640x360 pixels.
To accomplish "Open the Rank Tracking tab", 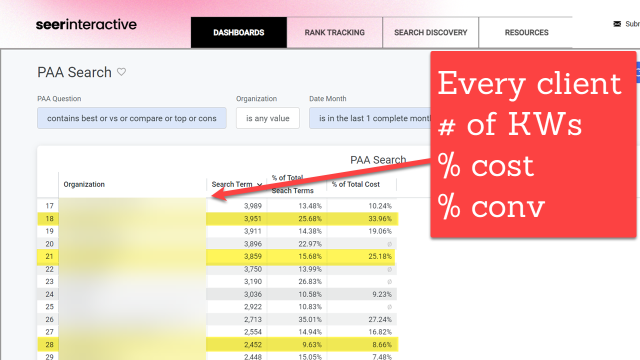I will 334,32.
